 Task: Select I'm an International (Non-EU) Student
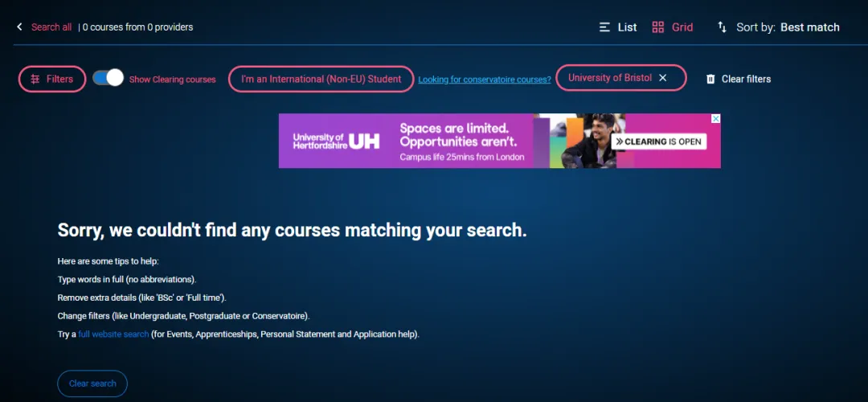coord(321,79)
